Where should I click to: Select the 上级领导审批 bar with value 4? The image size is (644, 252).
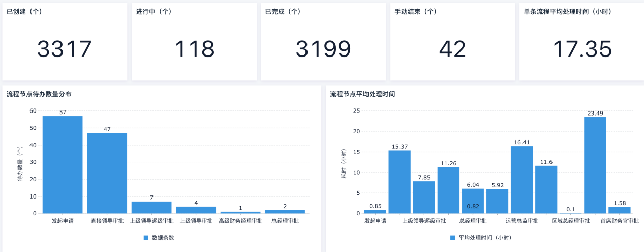coord(196,210)
